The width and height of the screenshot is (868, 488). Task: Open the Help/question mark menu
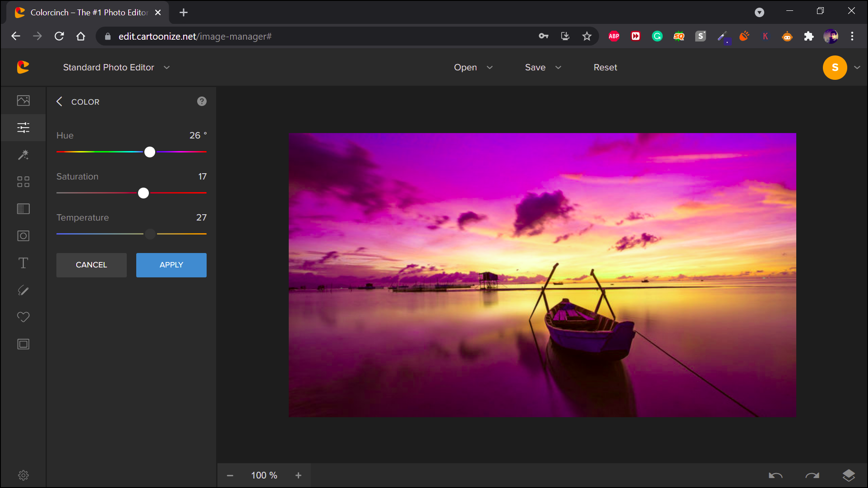202,101
